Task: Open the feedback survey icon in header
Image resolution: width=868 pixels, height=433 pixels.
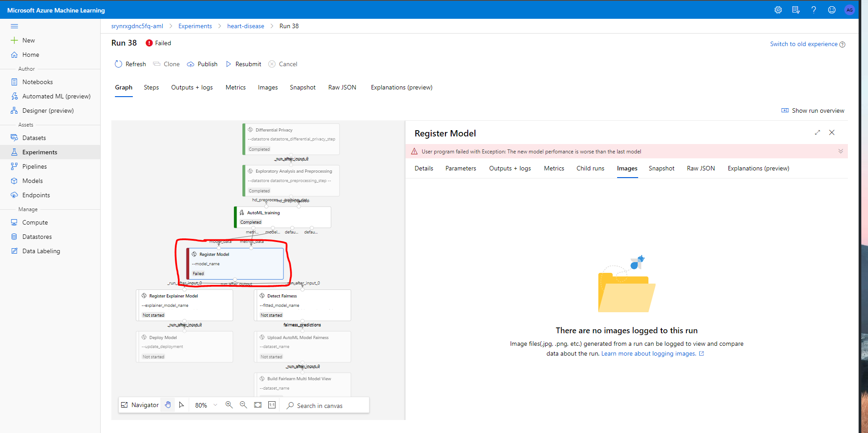Action: [x=796, y=10]
